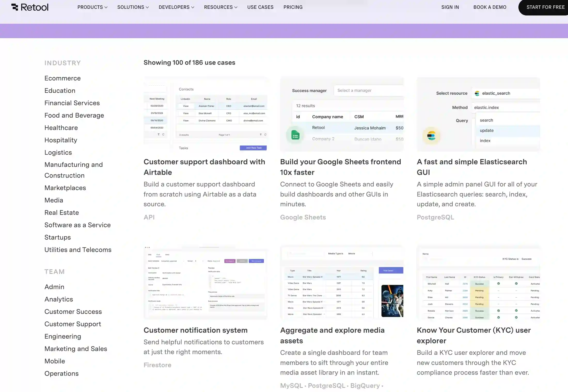Open 'A fast and simple Elasticsearch GUI' title
This screenshot has width=568, height=392.
(472, 167)
